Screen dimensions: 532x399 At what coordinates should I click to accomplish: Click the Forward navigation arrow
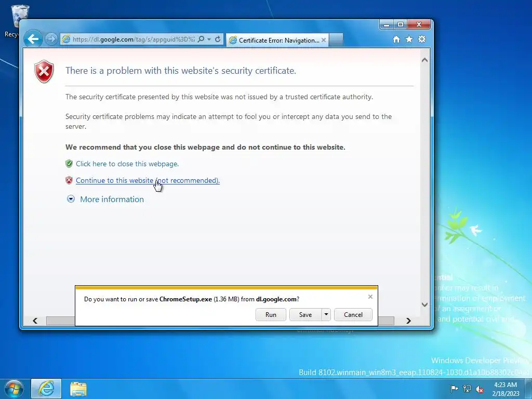coord(51,39)
